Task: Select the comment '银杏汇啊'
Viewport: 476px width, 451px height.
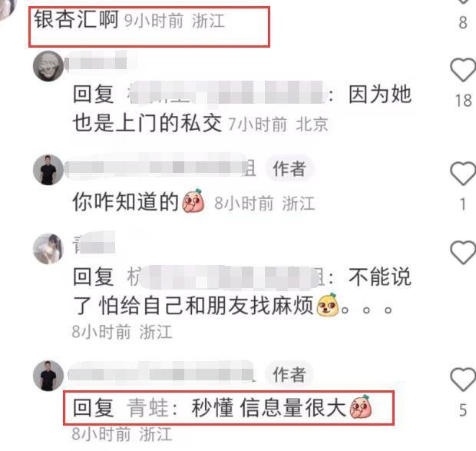Action: tap(76, 19)
